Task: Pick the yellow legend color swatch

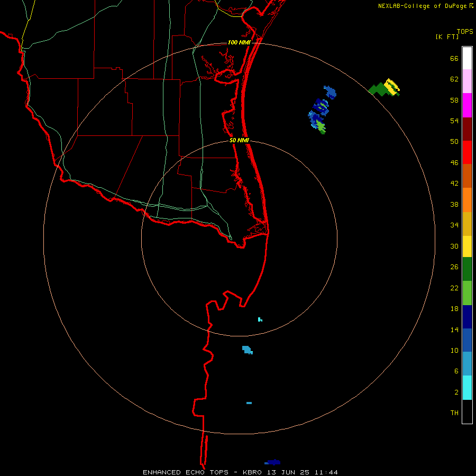Action: 467,246
